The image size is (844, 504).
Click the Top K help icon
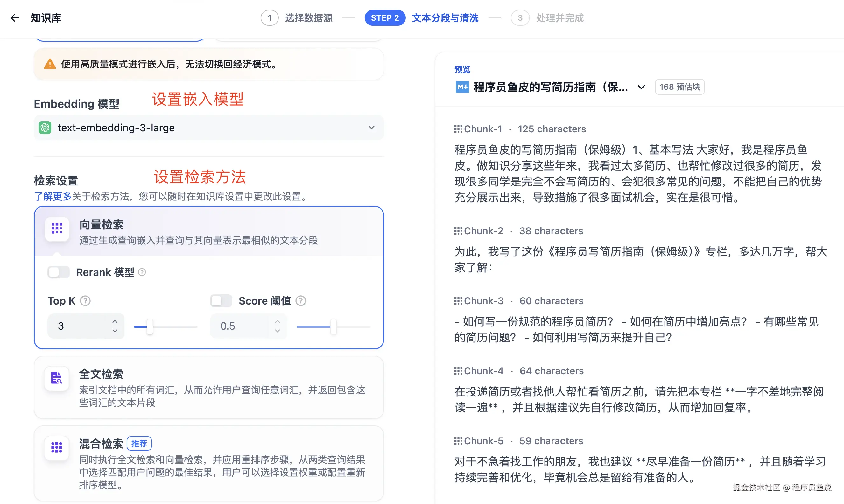tap(85, 301)
